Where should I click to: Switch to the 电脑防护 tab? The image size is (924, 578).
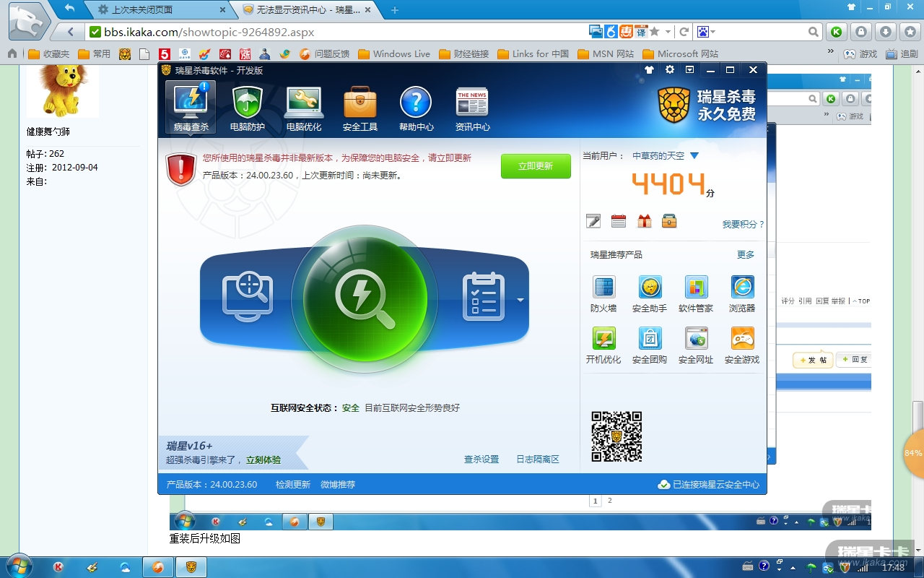(248, 109)
